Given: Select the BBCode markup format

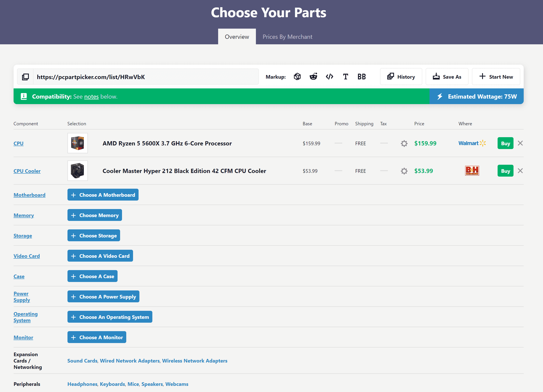Looking at the screenshot, I should [362, 77].
